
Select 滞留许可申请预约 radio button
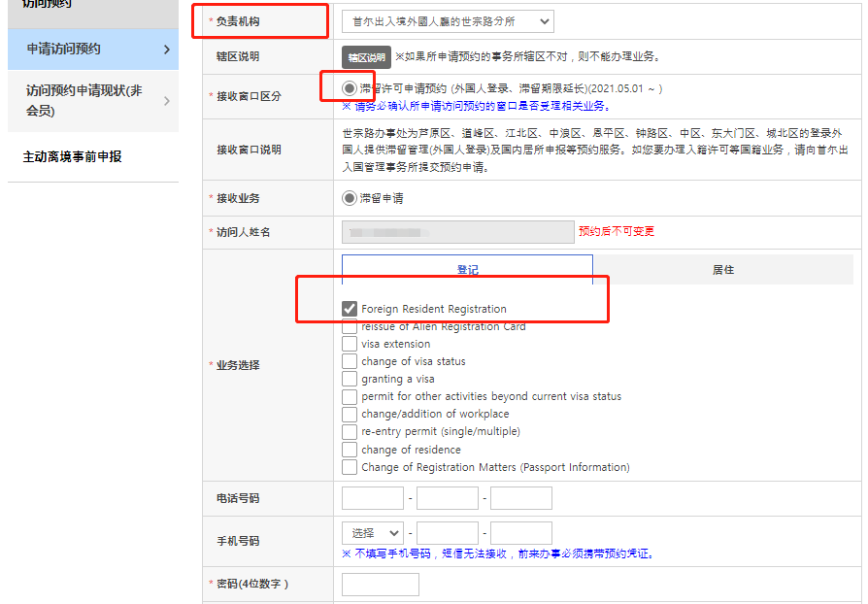tap(348, 87)
